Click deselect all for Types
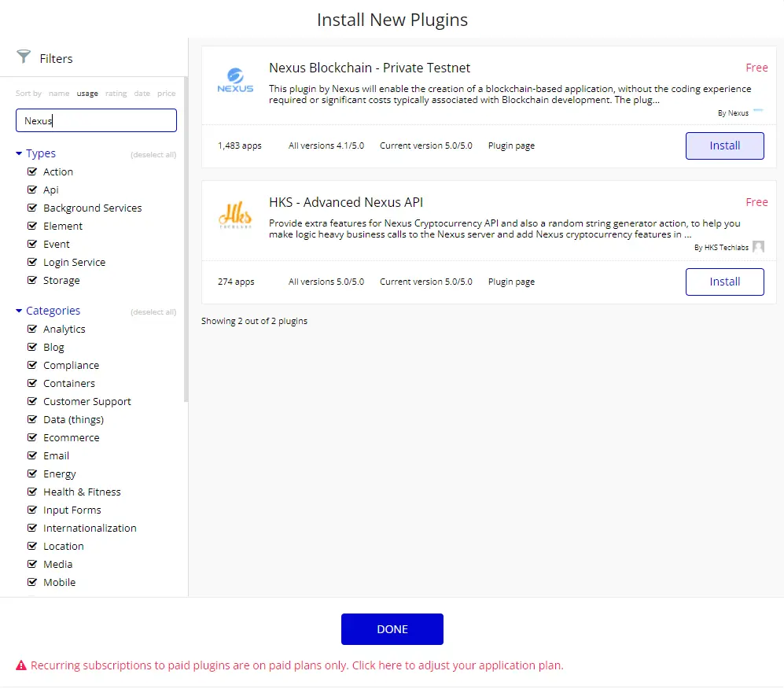 click(153, 154)
